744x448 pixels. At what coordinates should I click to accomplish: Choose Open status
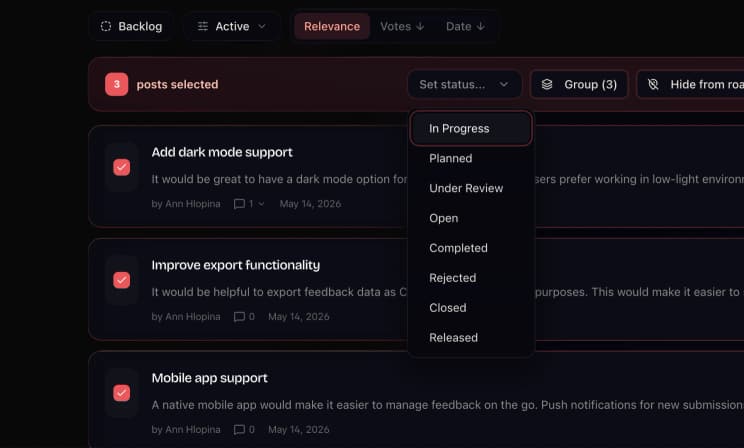(471, 218)
